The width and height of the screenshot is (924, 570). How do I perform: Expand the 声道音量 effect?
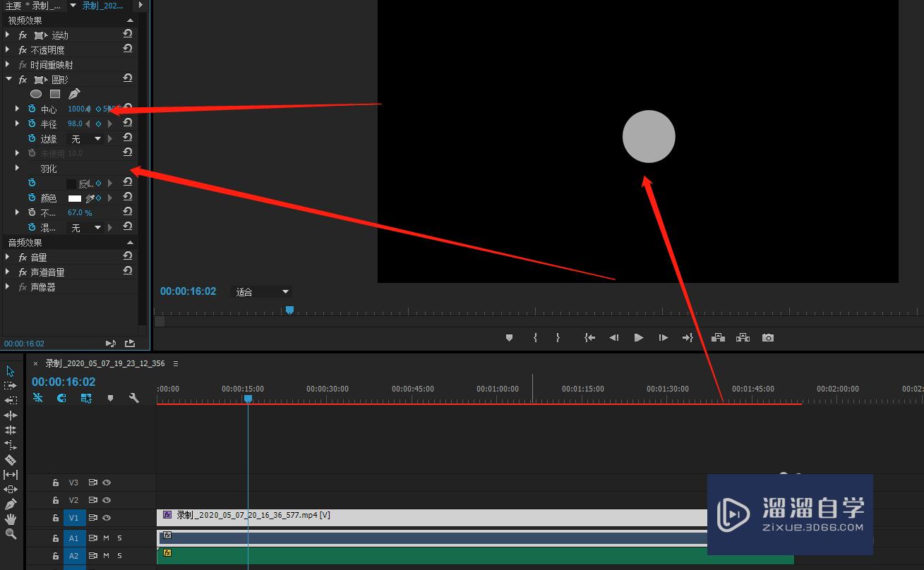(8, 272)
